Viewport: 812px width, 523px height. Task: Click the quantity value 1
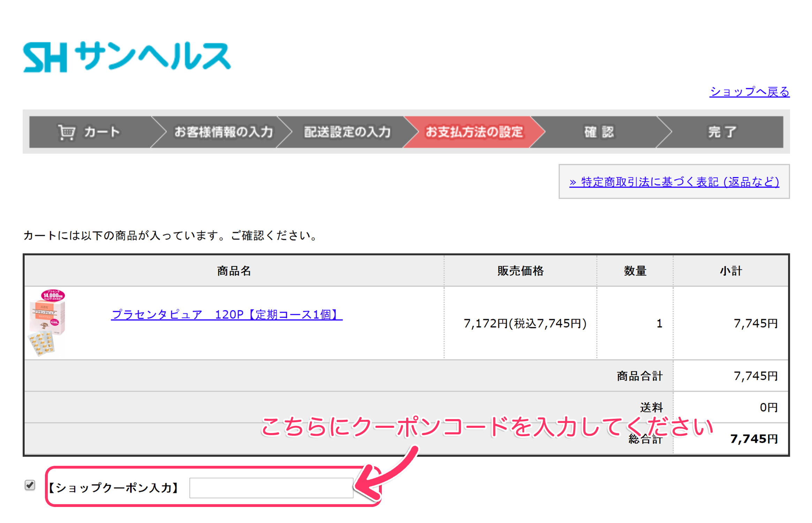(x=659, y=324)
